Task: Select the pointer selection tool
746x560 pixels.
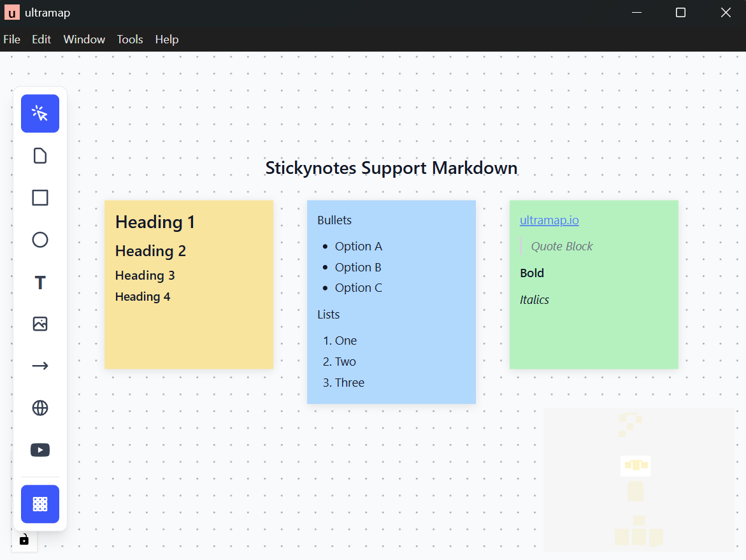Action: point(40,113)
